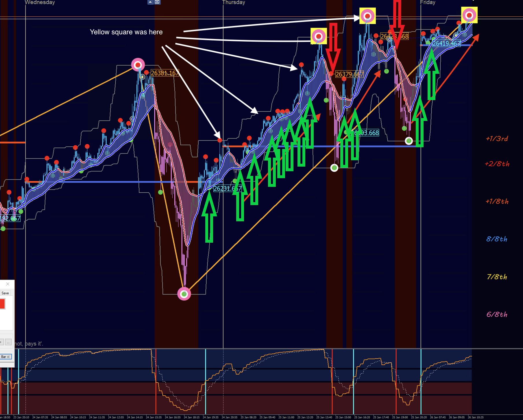Image resolution: width=523 pixels, height=420 pixels.
Task: Click the Friday day label
Action: point(428,2)
